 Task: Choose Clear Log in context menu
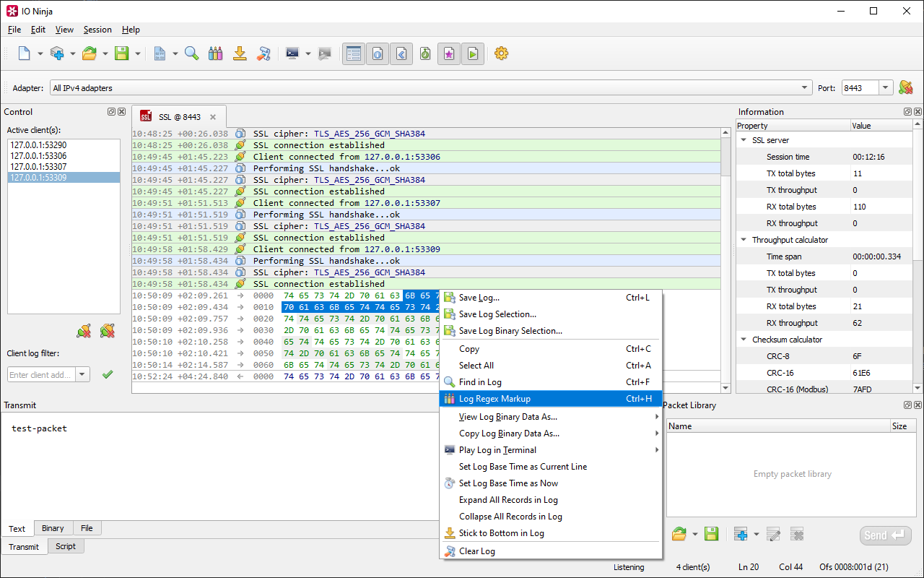click(x=551, y=551)
